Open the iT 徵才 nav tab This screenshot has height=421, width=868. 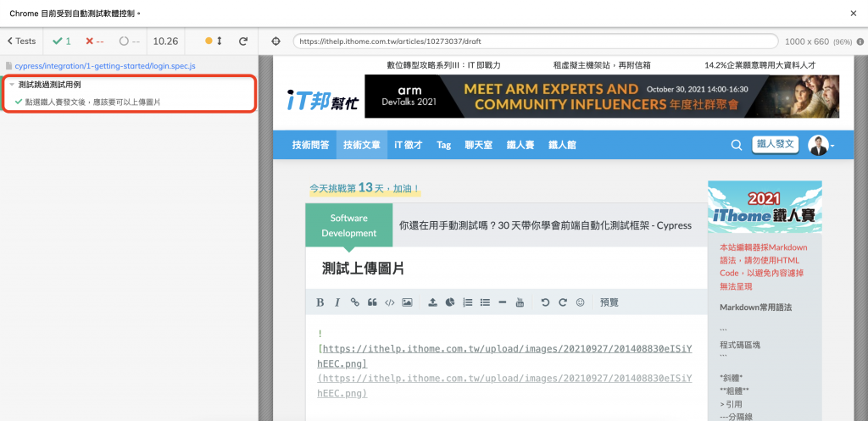(x=408, y=145)
